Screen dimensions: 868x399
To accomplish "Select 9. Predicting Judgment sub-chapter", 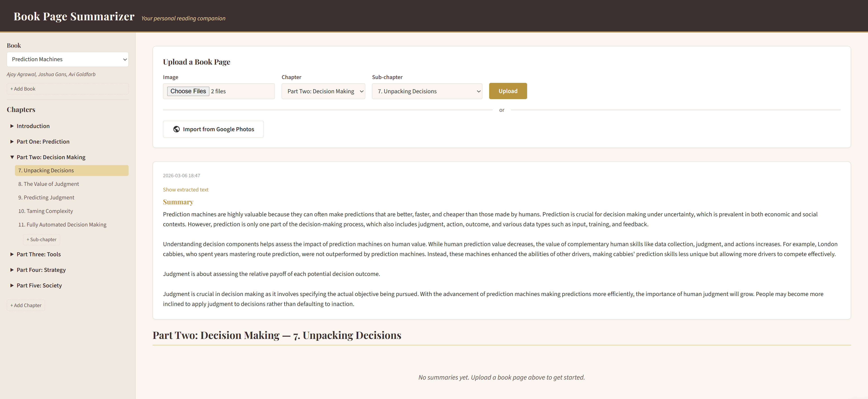I will [46, 198].
